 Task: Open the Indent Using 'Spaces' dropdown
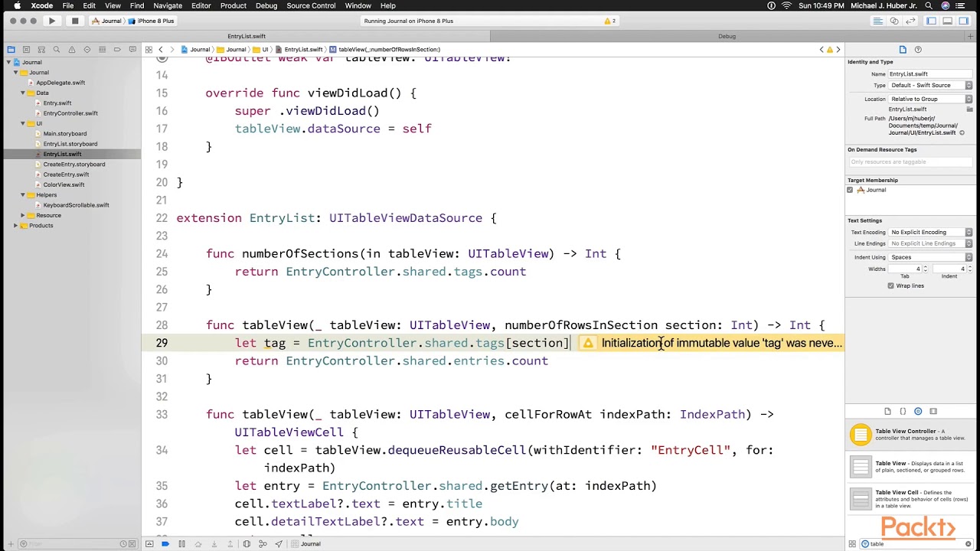click(x=930, y=257)
